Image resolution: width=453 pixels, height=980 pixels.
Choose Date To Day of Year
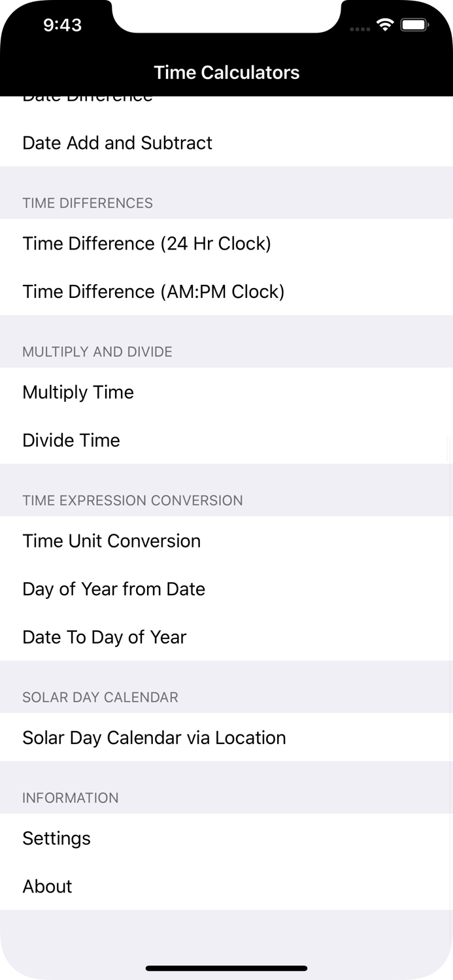click(x=104, y=637)
